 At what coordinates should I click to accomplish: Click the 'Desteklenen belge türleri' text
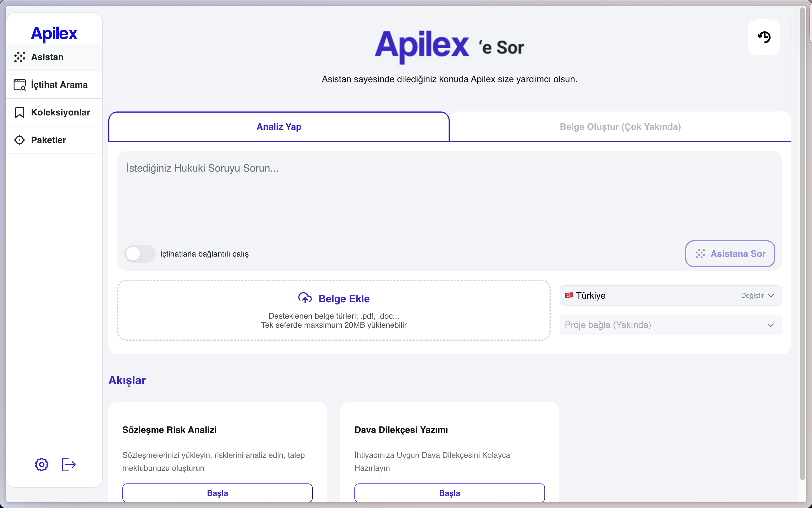334,316
